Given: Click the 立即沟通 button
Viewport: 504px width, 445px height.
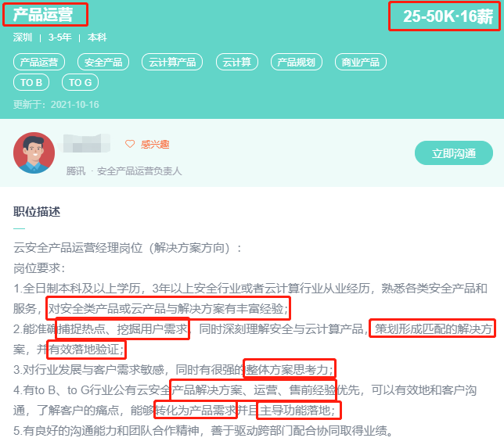Looking at the screenshot, I should click(454, 153).
